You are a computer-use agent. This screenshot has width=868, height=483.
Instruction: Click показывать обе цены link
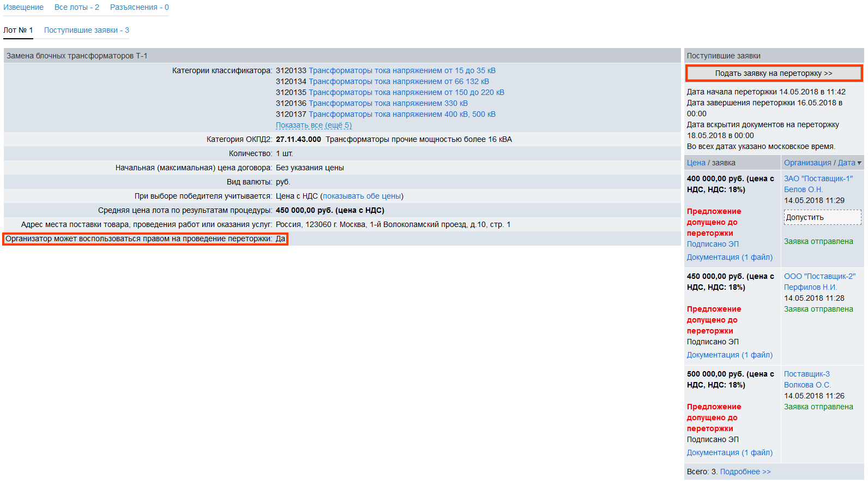[x=361, y=196]
